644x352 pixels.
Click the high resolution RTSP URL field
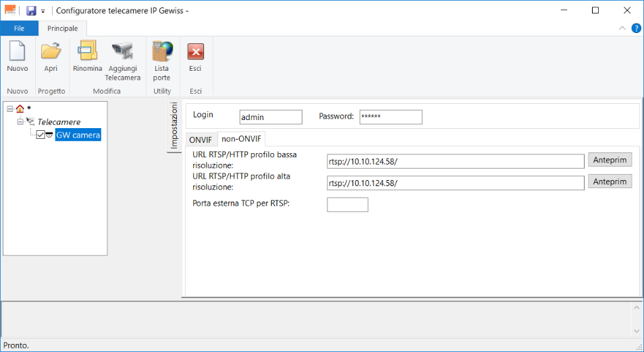[456, 183]
